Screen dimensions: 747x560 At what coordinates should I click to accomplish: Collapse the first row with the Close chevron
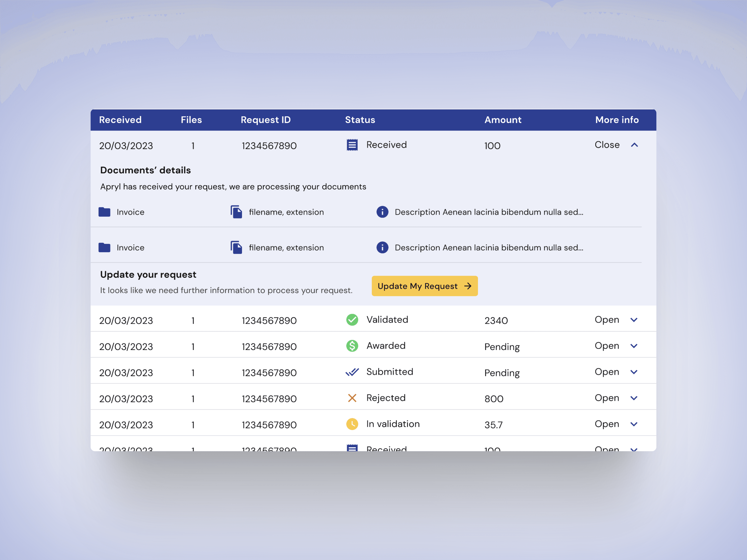(x=634, y=145)
